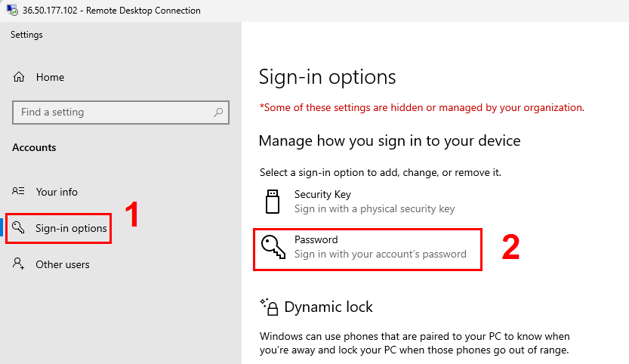Open the Home settings page

coord(50,77)
